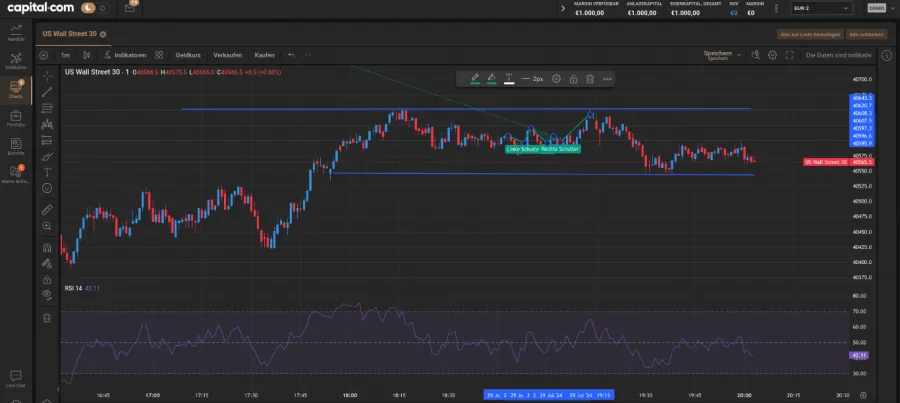
Task: Select the US Wall Street 30 tab
Action: point(69,34)
